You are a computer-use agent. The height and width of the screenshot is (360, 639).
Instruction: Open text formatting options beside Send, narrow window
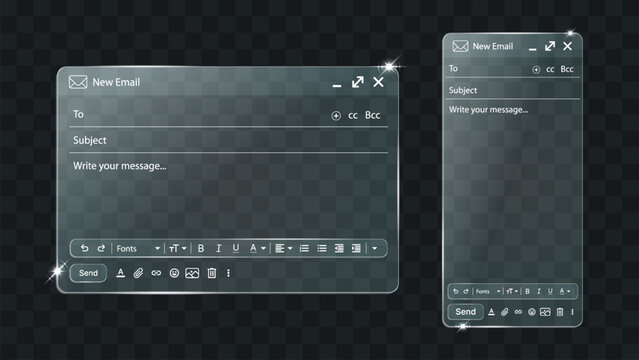coord(491,312)
